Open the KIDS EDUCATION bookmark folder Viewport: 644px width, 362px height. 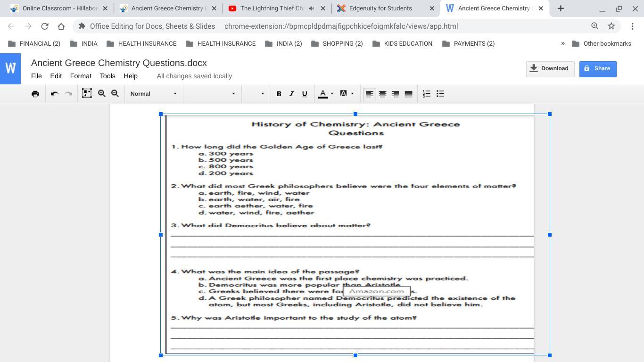tap(402, 43)
